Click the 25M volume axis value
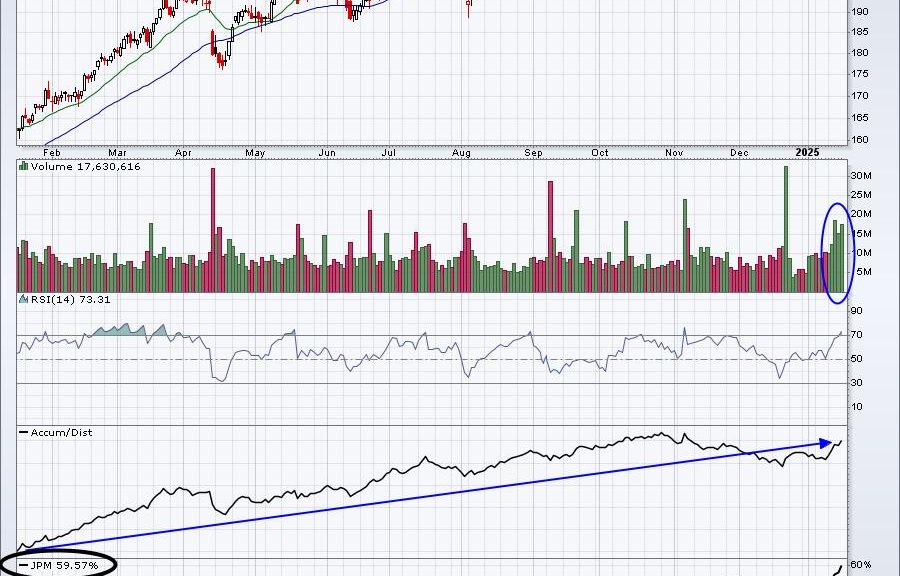 point(861,195)
